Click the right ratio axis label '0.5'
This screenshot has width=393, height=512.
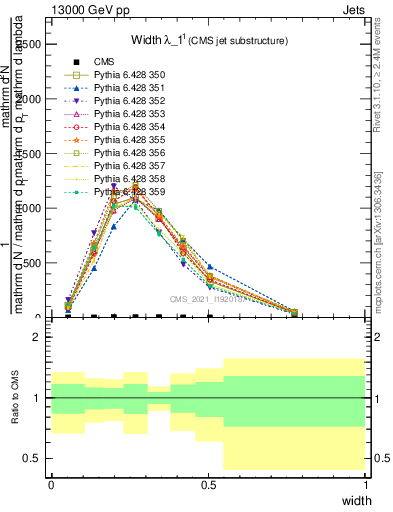(x=381, y=458)
